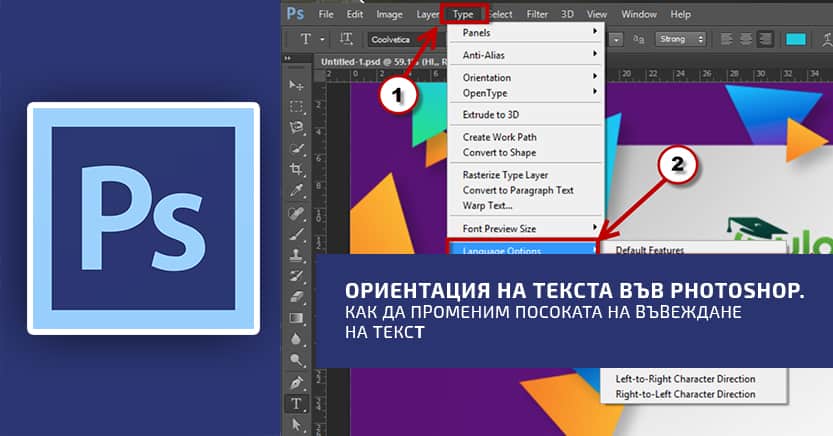The height and width of the screenshot is (436, 833).
Task: Open the Edit menu
Action: [x=355, y=14]
